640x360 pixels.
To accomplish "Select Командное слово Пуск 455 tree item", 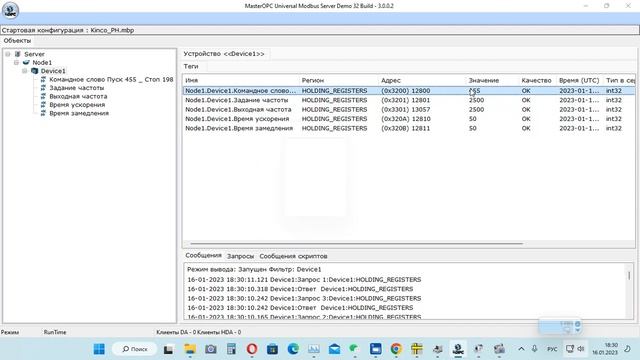I will (111, 79).
